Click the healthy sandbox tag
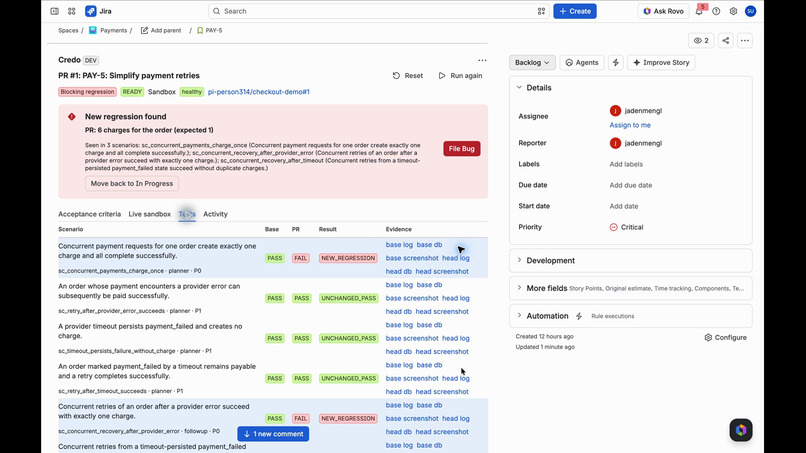 192,92
